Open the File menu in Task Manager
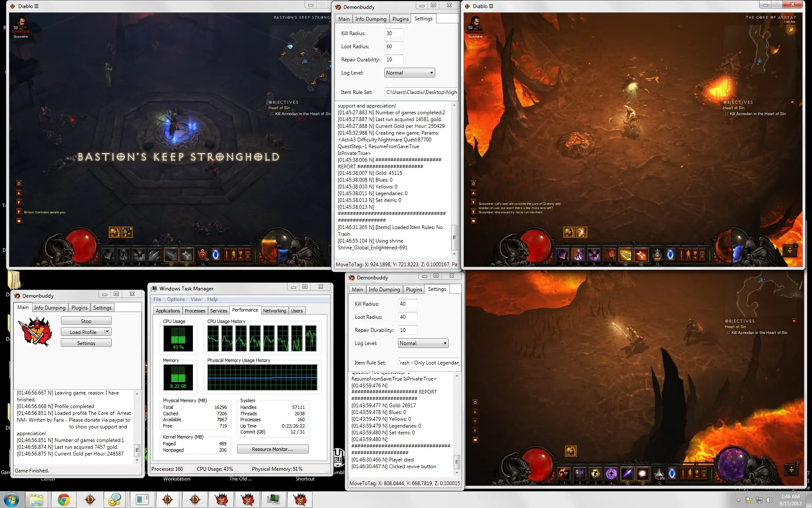The height and width of the screenshot is (508, 812). [x=157, y=299]
